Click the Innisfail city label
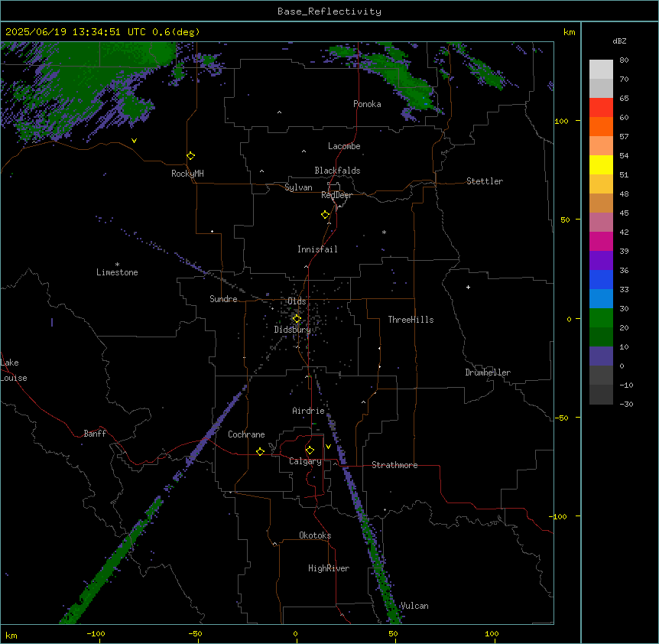This screenshot has width=659, height=644. click(x=317, y=249)
